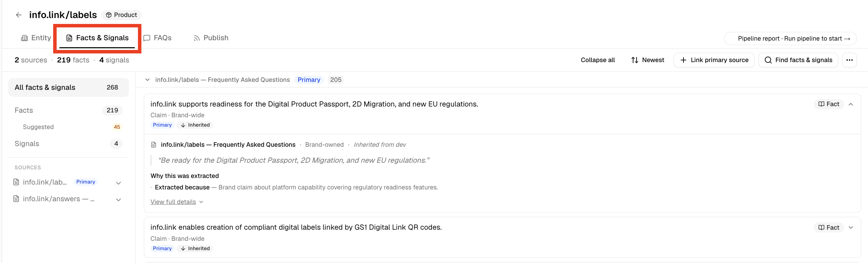Click the plus icon in Link primary source
868x263 pixels.
tap(683, 60)
